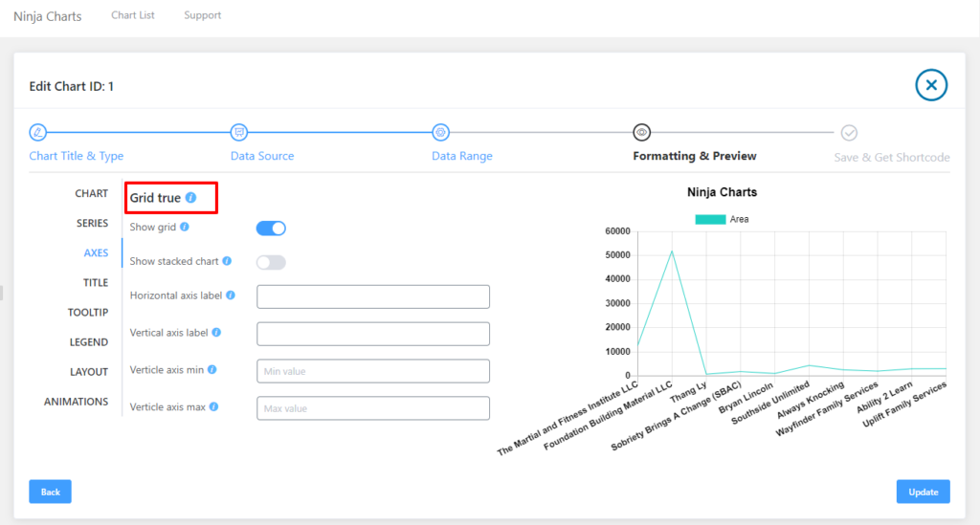Enable the Show stacked chart toggle
This screenshot has height=525, width=980.
pos(271,262)
